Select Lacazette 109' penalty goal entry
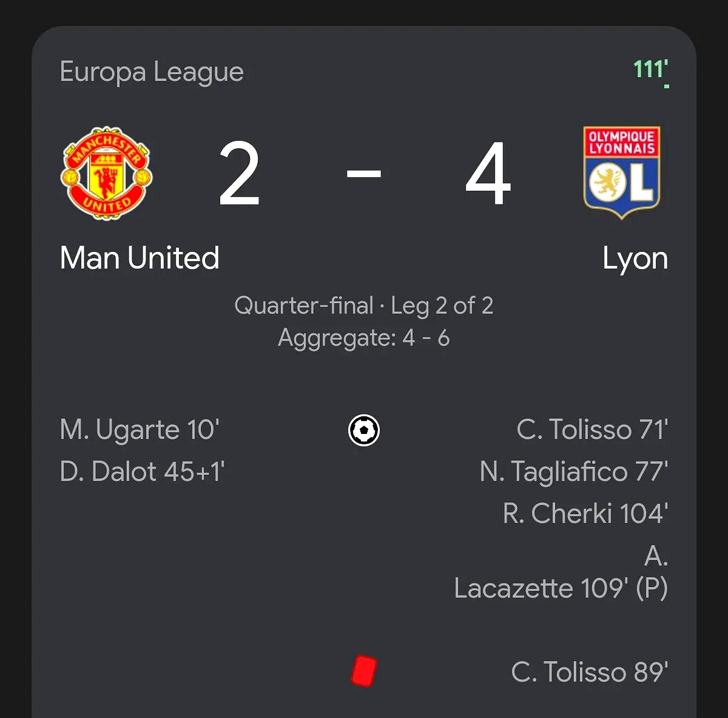728x718 pixels. tap(561, 588)
